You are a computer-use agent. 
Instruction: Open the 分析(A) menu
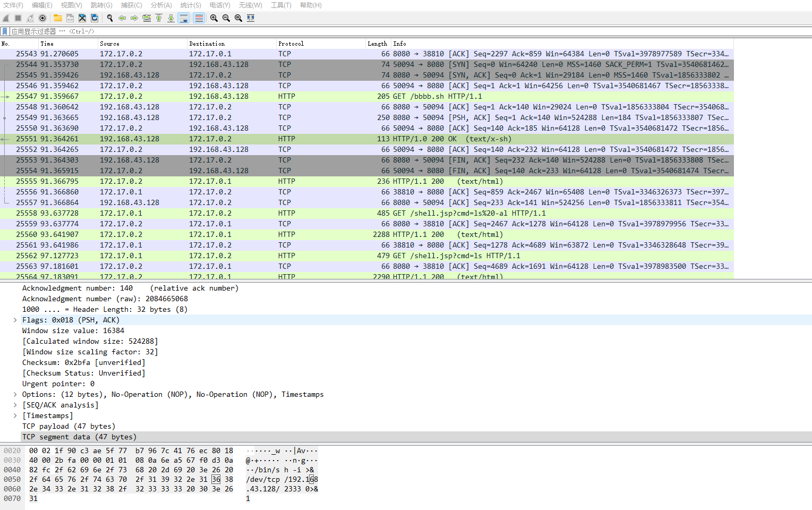(161, 5)
